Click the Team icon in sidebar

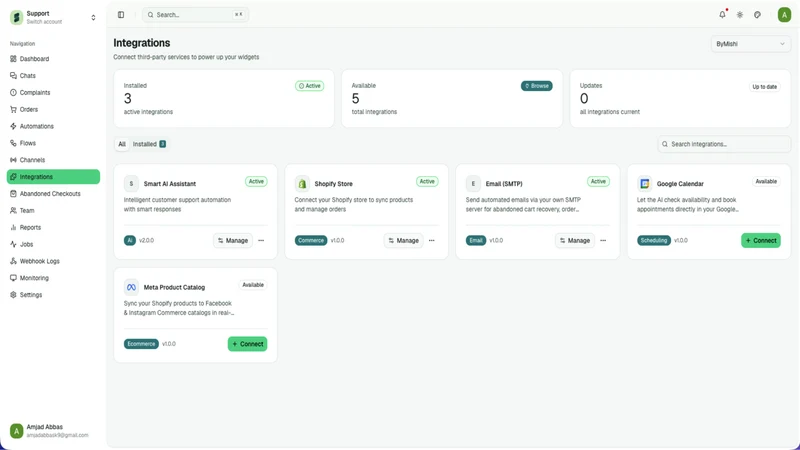point(13,210)
